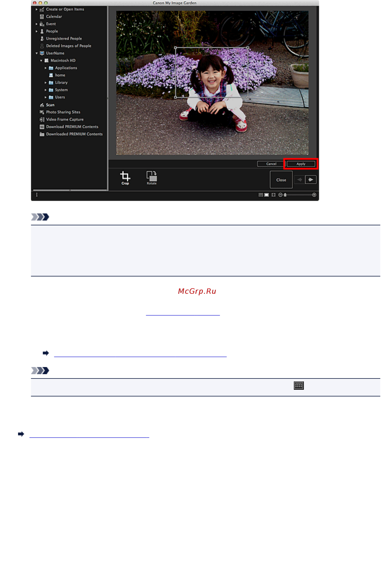Expand the Event tree node

click(x=36, y=24)
